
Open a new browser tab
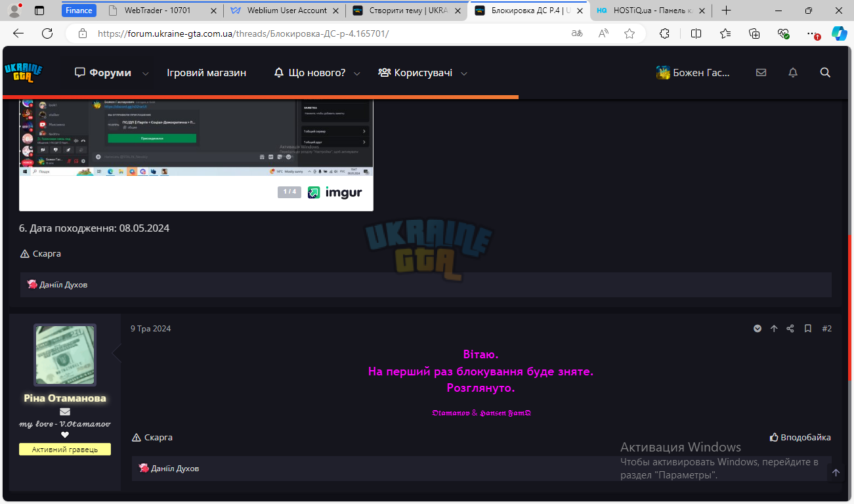726,10
